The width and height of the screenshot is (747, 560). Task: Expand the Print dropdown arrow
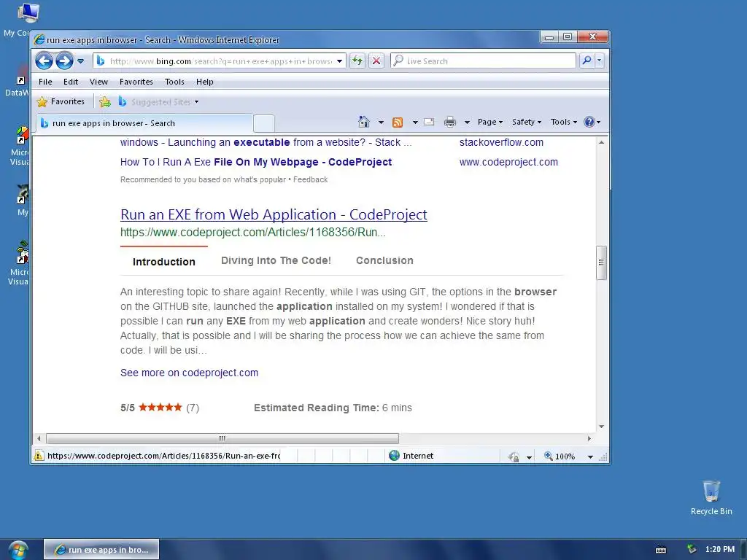[x=467, y=122]
